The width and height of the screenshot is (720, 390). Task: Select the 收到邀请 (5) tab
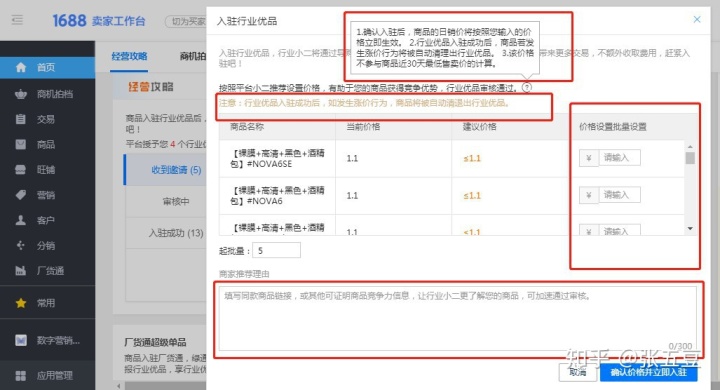coord(176,170)
